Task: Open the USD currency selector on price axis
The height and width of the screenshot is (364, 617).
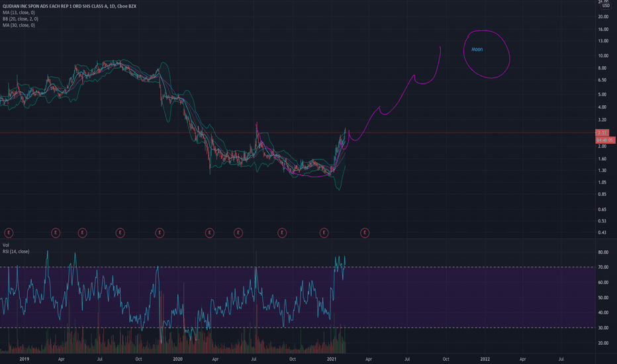Action: tap(606, 5)
